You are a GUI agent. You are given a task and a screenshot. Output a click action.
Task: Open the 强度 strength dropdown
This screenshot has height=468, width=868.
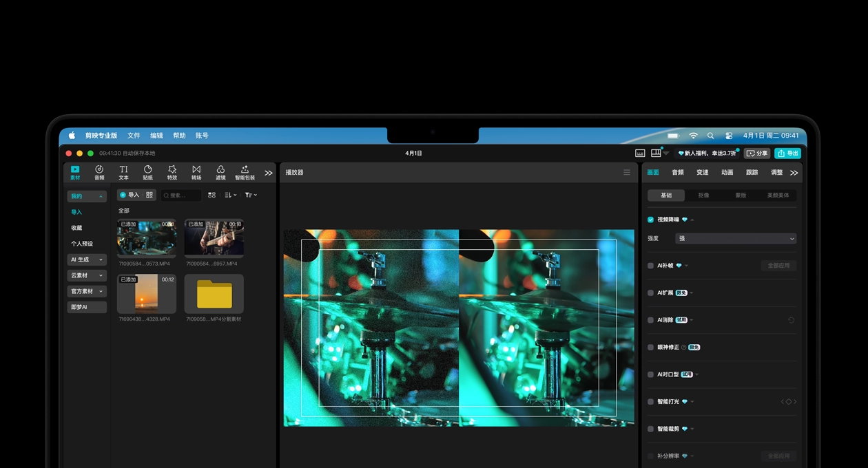point(735,238)
